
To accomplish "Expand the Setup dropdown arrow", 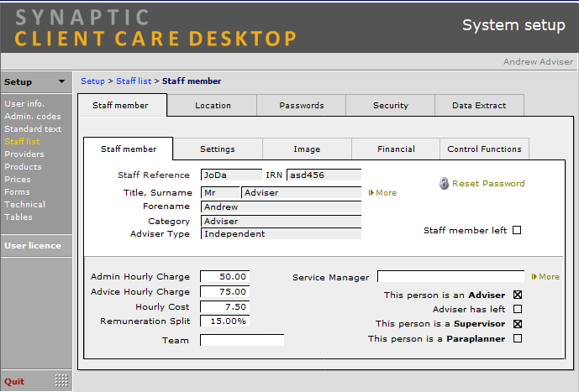I will [x=61, y=81].
